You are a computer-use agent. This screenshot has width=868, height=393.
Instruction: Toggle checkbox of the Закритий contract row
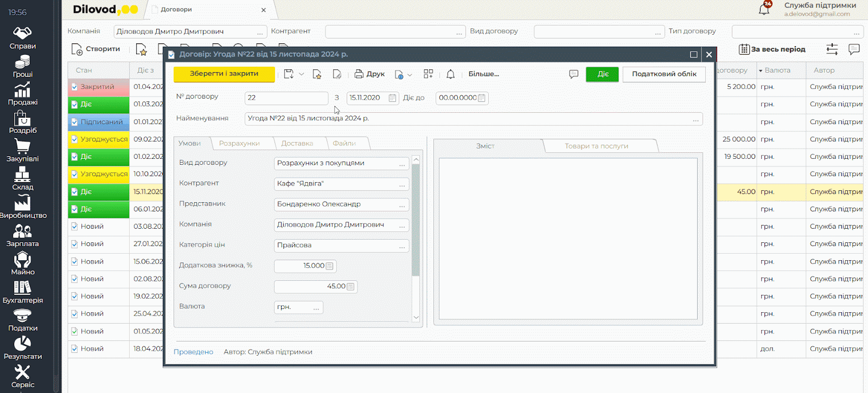click(x=74, y=87)
